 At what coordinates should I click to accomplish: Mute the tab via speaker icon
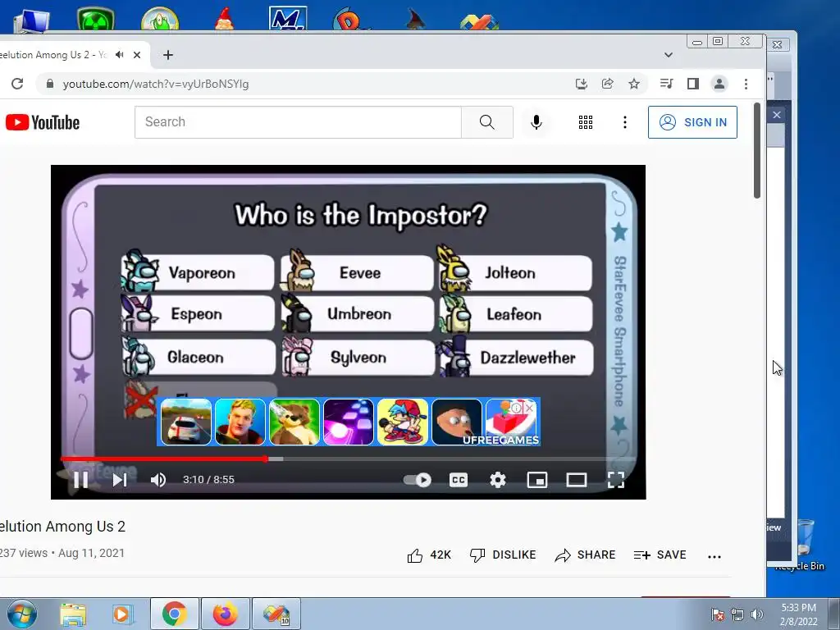pyautogui.click(x=120, y=55)
